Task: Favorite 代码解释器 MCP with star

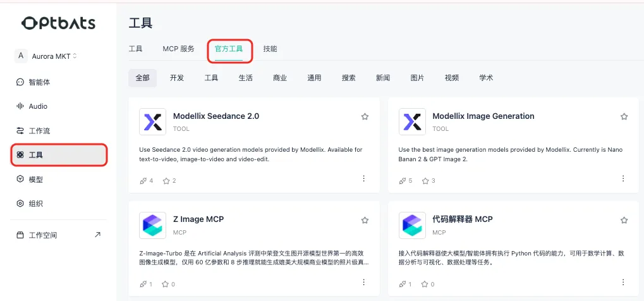Action: coord(624,221)
